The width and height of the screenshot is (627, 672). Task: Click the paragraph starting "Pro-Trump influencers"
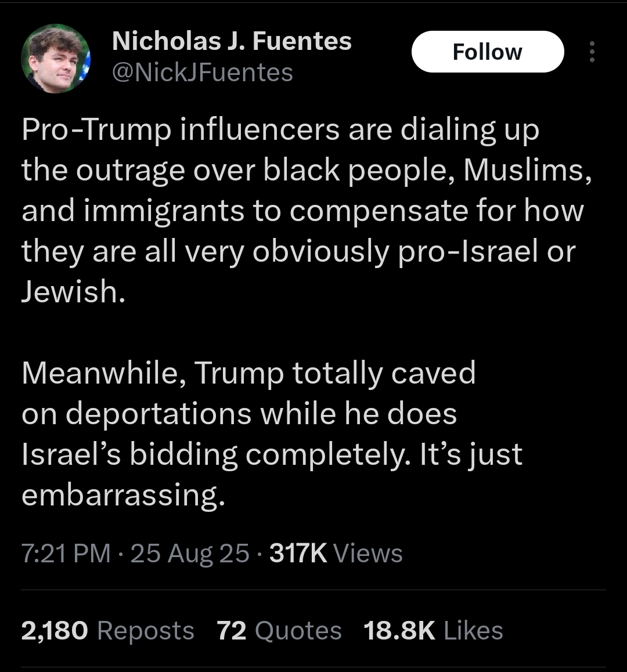tap(302, 210)
